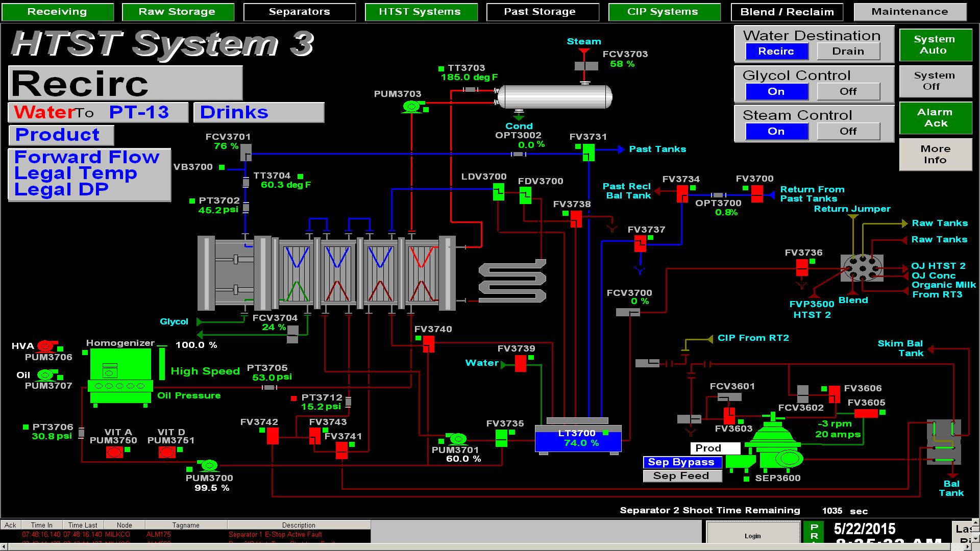
Task: Select leak detect valve LDV3700
Action: point(499,192)
